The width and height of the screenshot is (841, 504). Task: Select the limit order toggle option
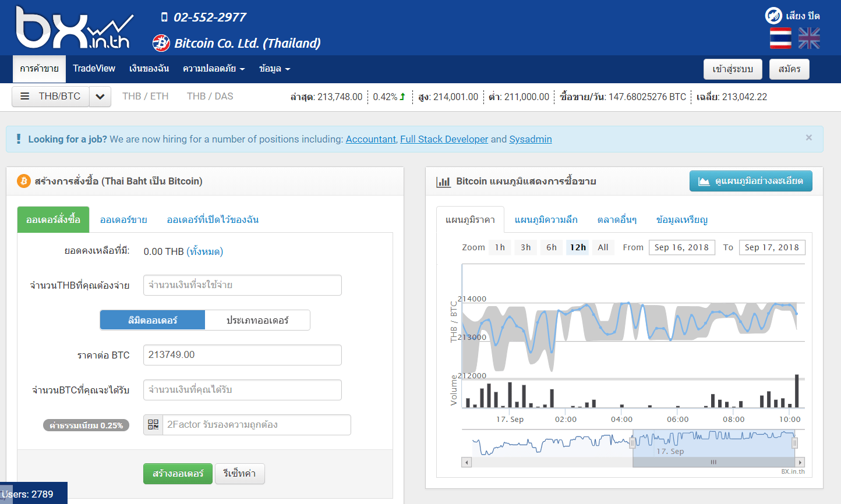[153, 320]
